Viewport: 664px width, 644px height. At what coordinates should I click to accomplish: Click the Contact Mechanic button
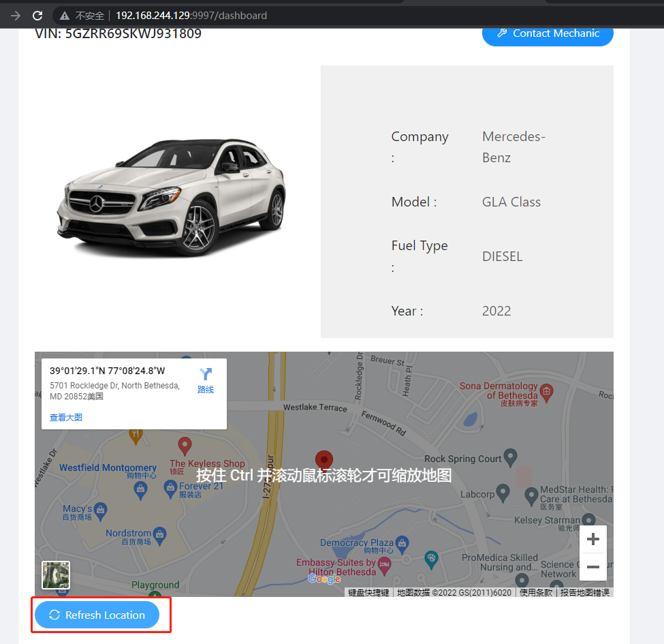click(x=548, y=34)
